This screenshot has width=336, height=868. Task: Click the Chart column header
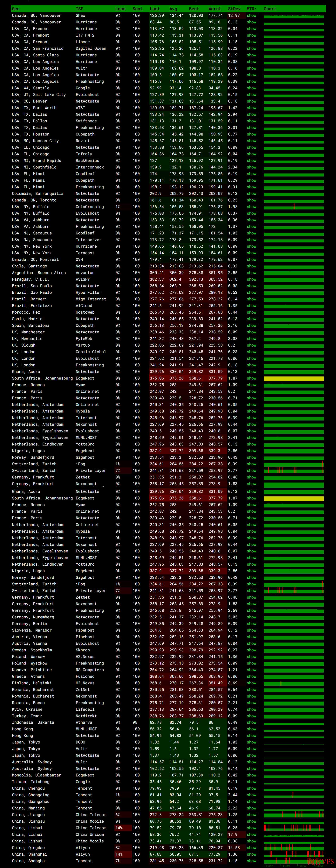click(270, 9)
